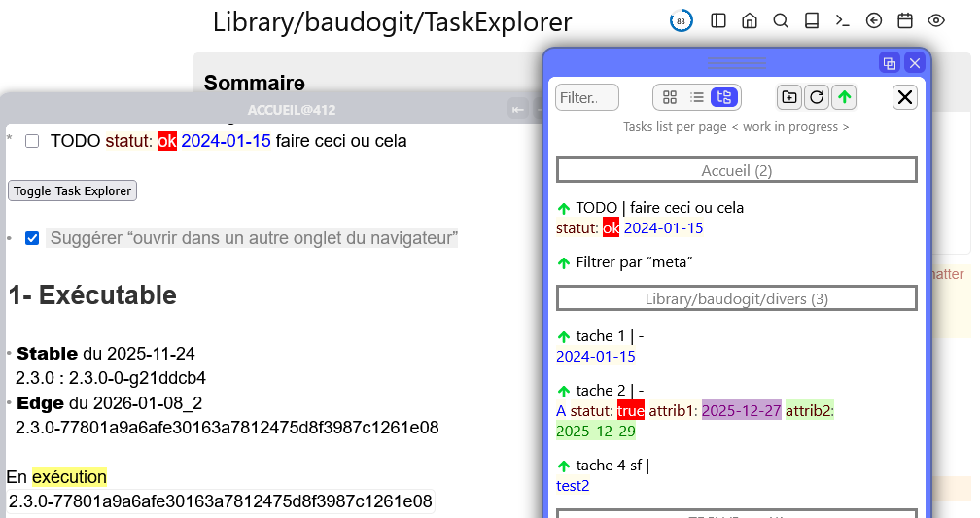
Task: Click the home icon in top toolbar
Action: [750, 20]
